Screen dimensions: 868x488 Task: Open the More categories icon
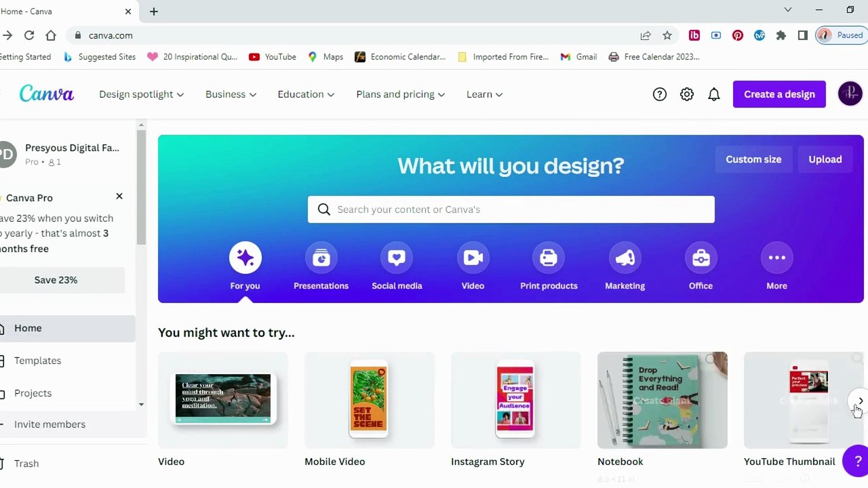click(776, 258)
